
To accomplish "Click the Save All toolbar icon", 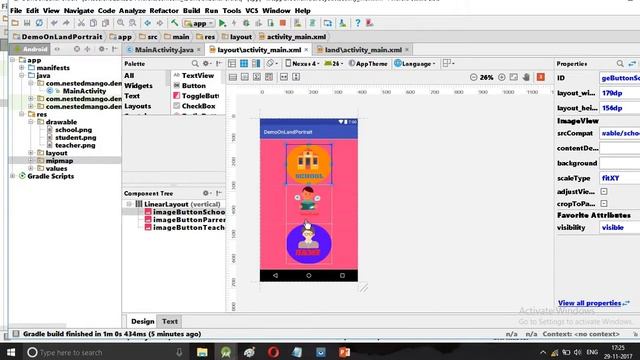I will coord(27,23).
